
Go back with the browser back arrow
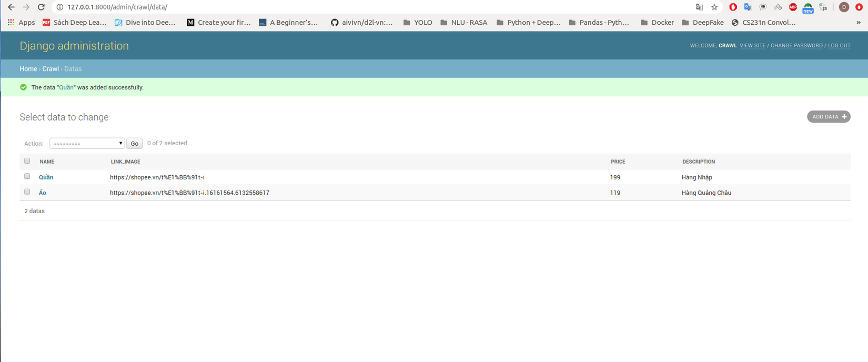pyautogui.click(x=11, y=7)
